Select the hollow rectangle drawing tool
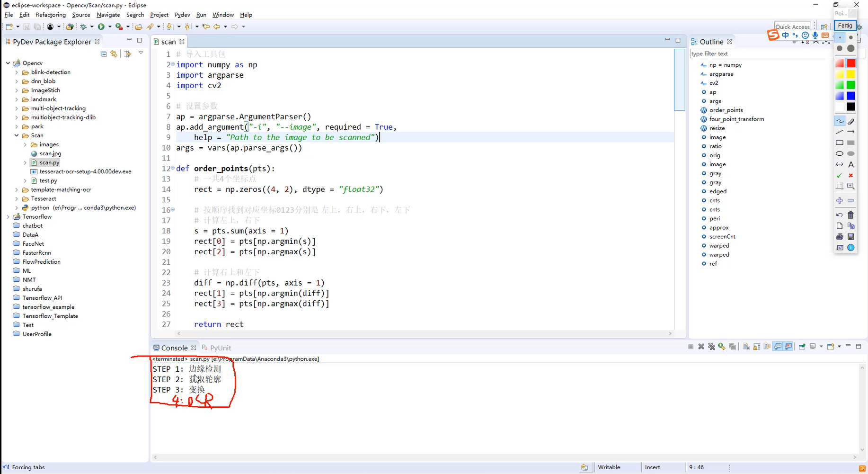The image size is (868, 474). point(840,143)
